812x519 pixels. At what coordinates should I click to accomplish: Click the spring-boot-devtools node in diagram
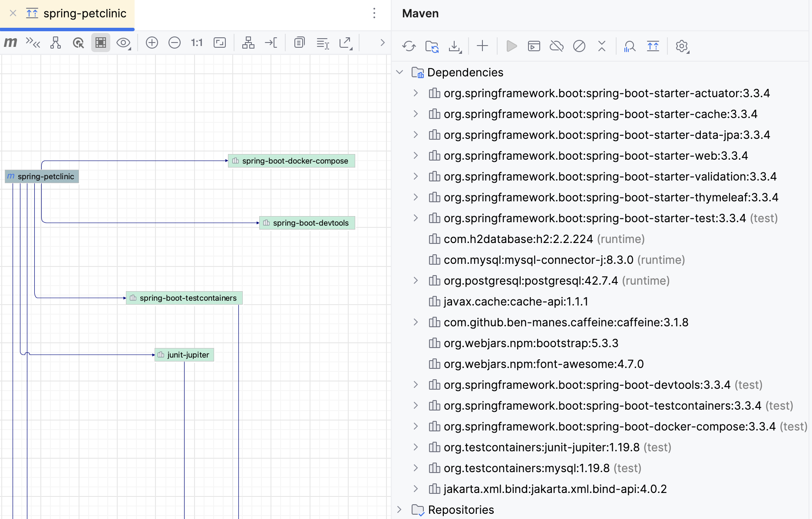pos(307,223)
